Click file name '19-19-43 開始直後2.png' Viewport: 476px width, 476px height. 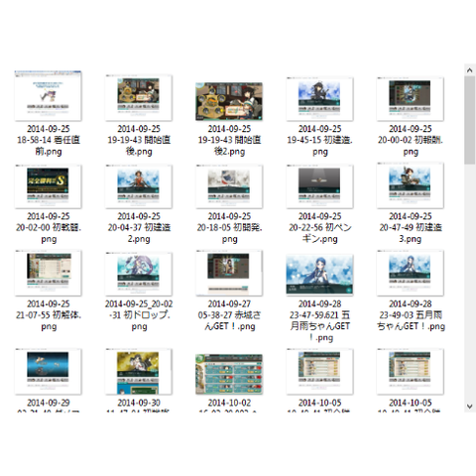click(x=229, y=140)
